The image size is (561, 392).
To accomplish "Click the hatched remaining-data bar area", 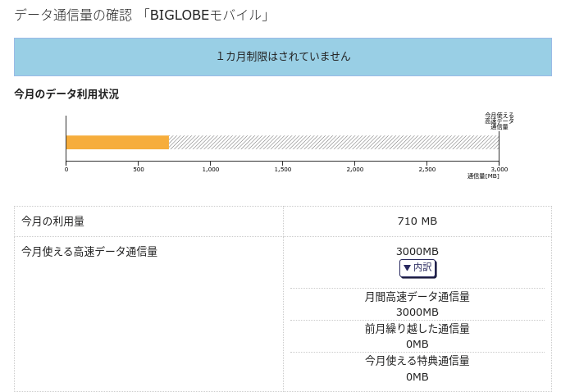I will click(x=333, y=142).
